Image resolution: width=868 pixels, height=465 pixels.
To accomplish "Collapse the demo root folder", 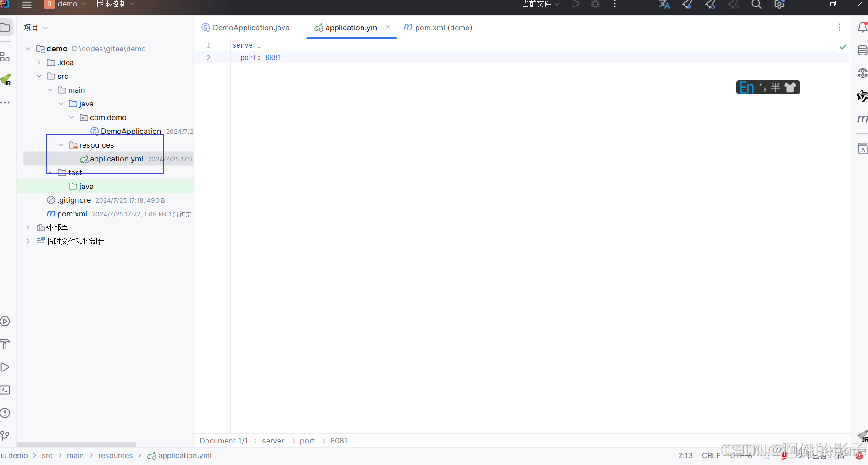I will pyautogui.click(x=28, y=49).
